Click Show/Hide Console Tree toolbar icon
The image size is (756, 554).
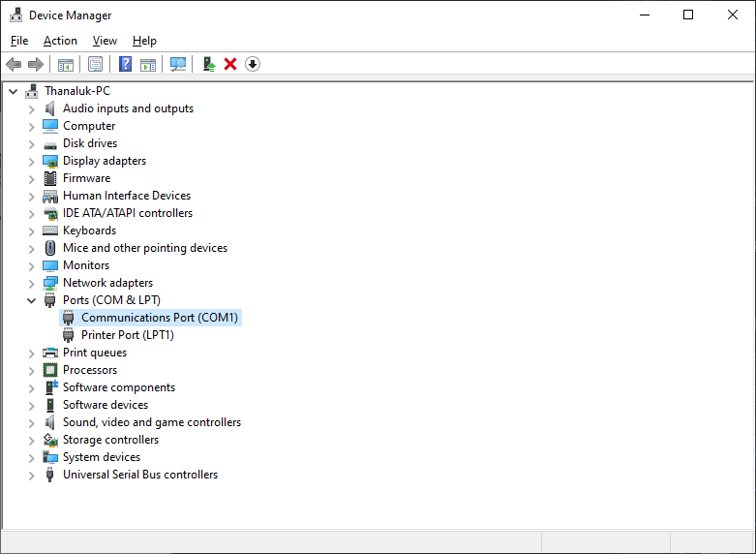(66, 64)
